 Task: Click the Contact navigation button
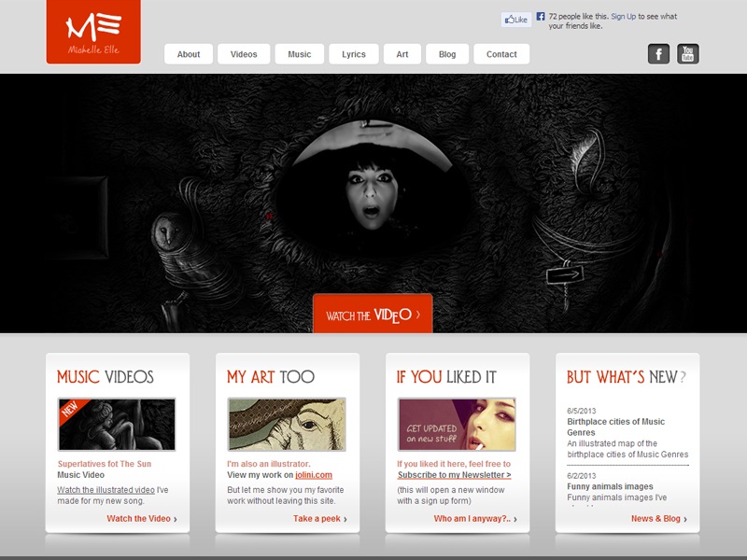pos(501,54)
